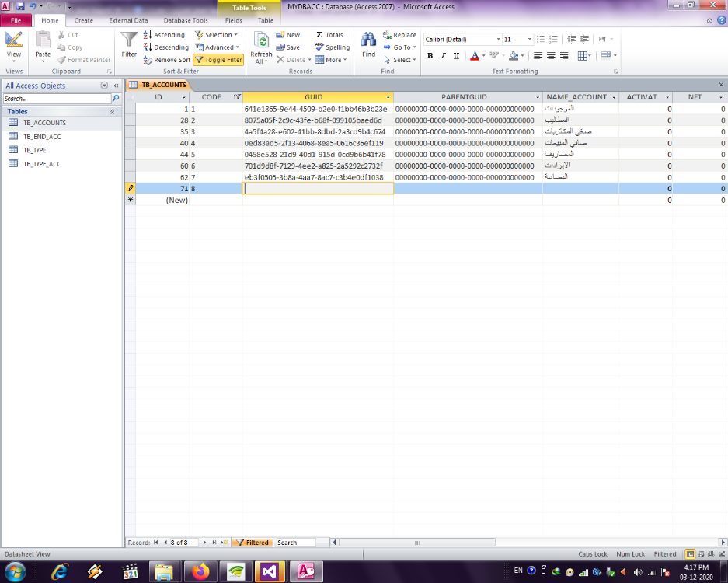
Task: Open the font size 11 dropdown
Action: coord(530,40)
